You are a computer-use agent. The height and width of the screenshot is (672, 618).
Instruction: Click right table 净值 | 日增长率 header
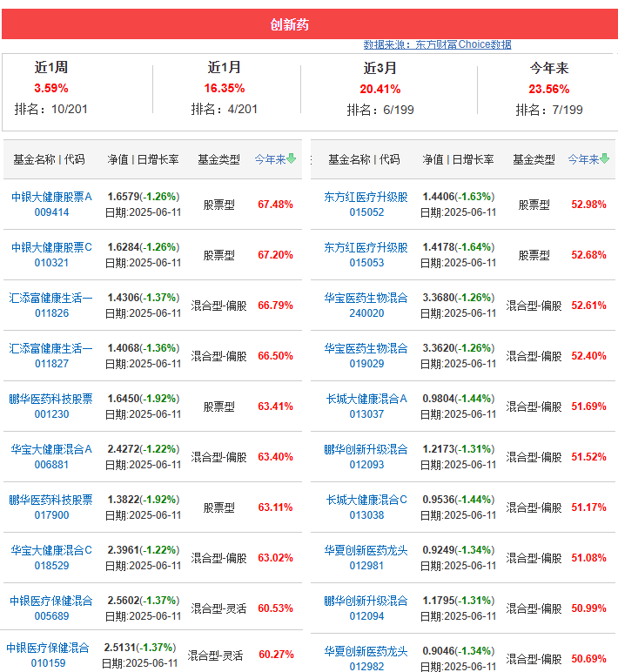(458, 159)
